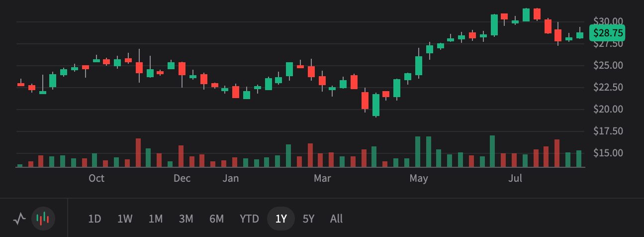Image resolution: width=644 pixels, height=237 pixels.
Task: Click the Jan date axis label
Action: coord(230,178)
